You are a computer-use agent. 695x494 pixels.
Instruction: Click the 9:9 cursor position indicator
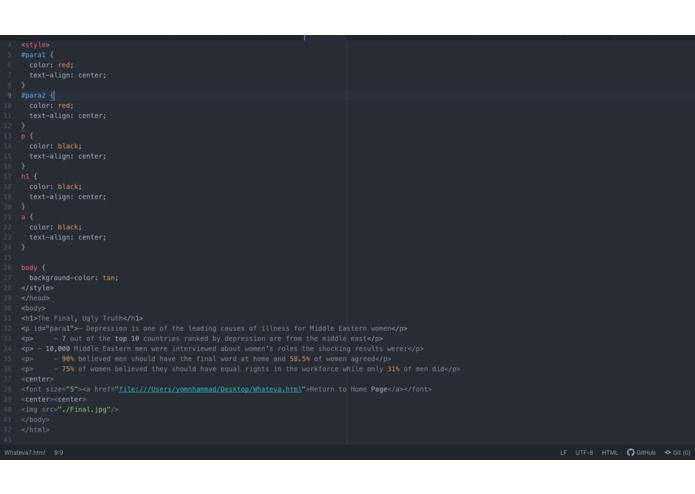tap(59, 452)
